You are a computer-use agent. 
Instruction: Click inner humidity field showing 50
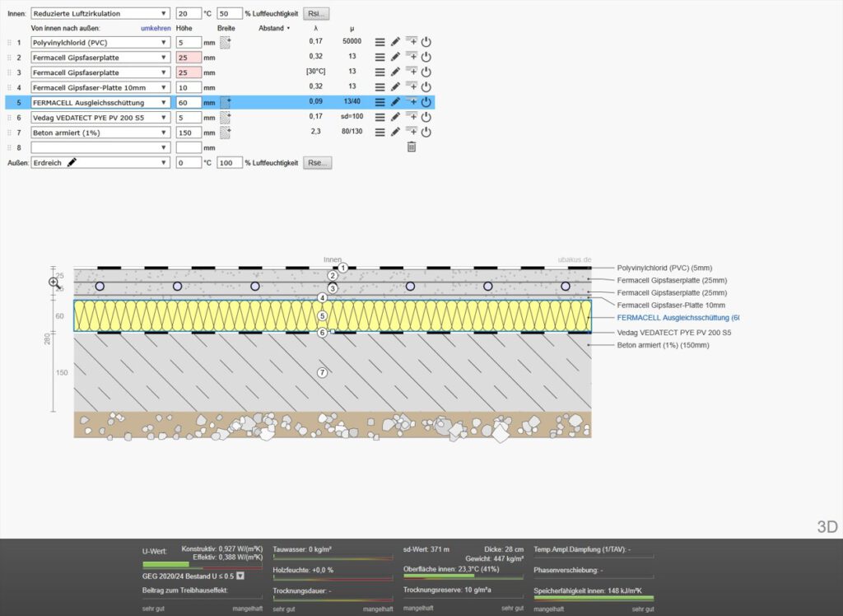230,13
